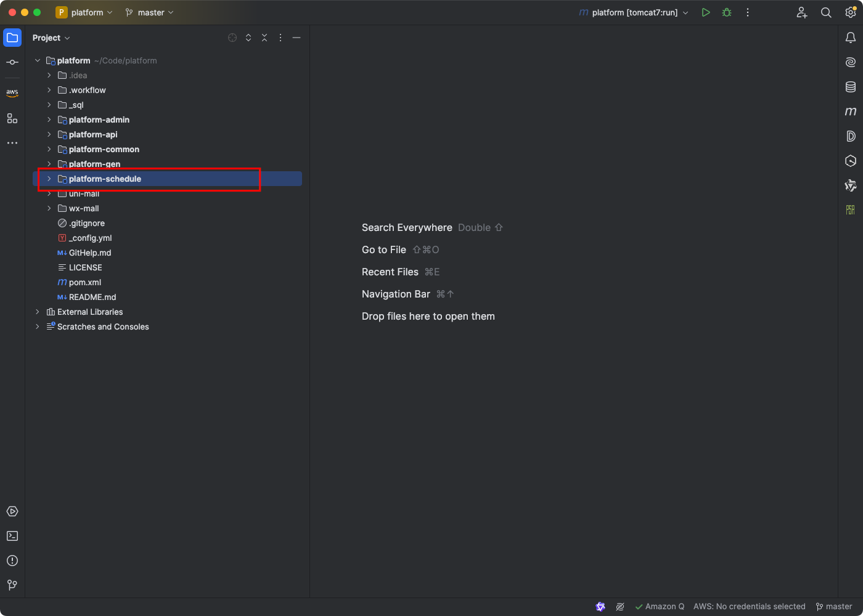Open the green PSR tool window icon
Image resolution: width=863 pixels, height=616 pixels.
(x=851, y=210)
